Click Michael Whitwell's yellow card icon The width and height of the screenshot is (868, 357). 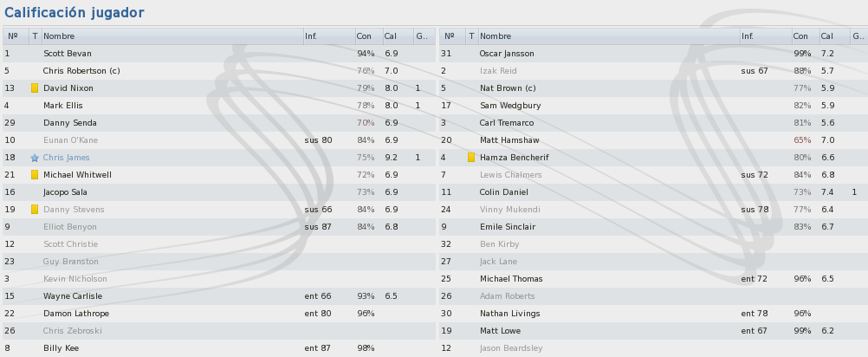click(35, 175)
